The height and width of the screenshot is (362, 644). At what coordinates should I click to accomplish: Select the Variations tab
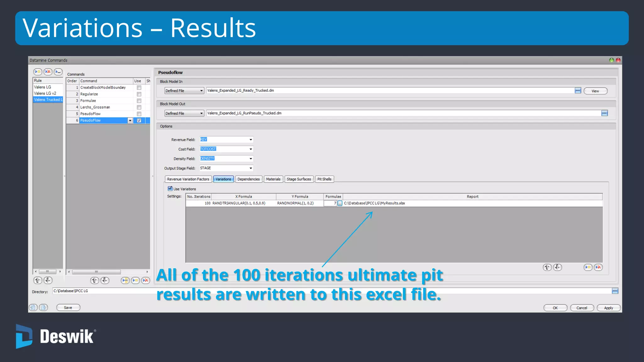[x=223, y=179]
